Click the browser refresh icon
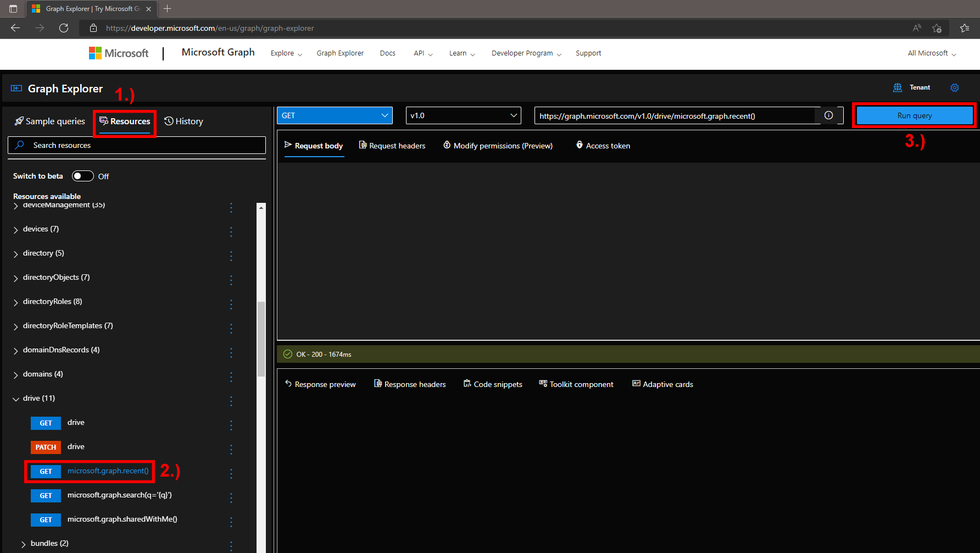Image resolution: width=980 pixels, height=553 pixels. point(64,28)
